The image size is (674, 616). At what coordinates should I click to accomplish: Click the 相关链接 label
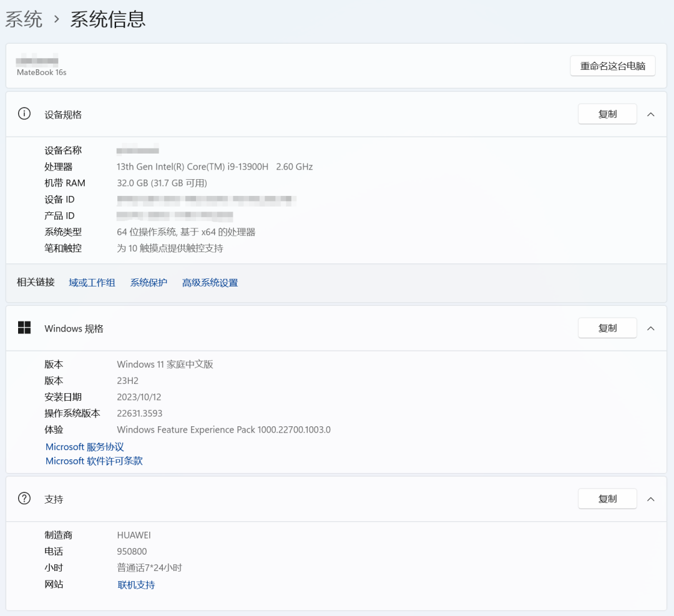click(36, 282)
